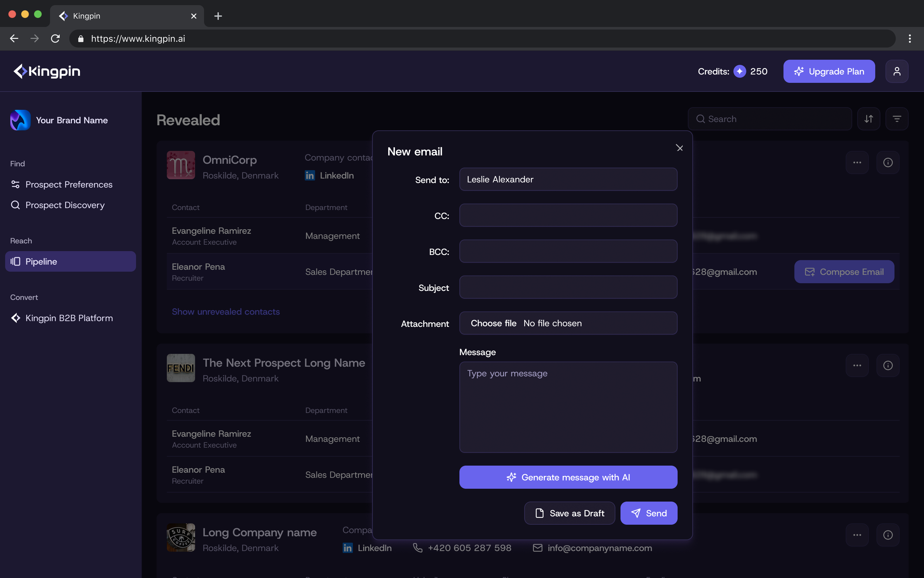This screenshot has height=578, width=924.
Task: Click the Search field in Revealed
Action: click(770, 119)
